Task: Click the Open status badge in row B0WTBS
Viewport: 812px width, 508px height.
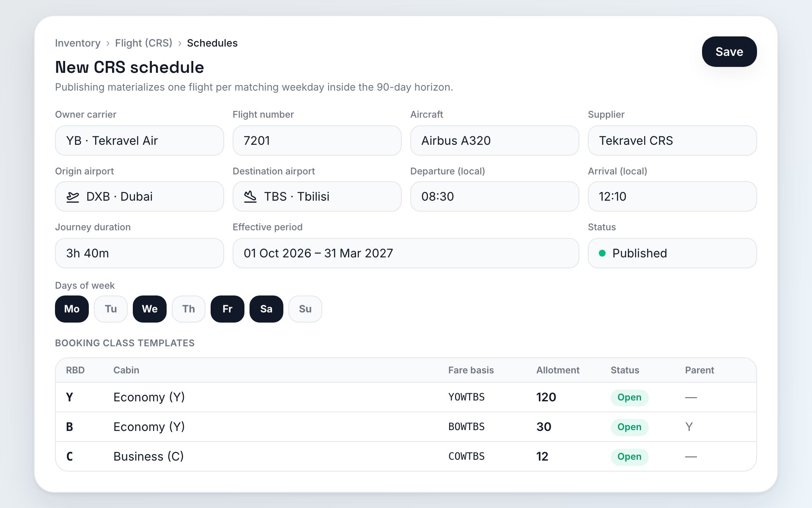Action: (x=629, y=427)
